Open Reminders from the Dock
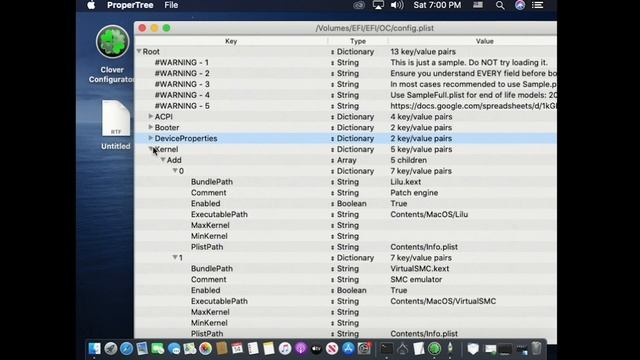 [x=253, y=349]
